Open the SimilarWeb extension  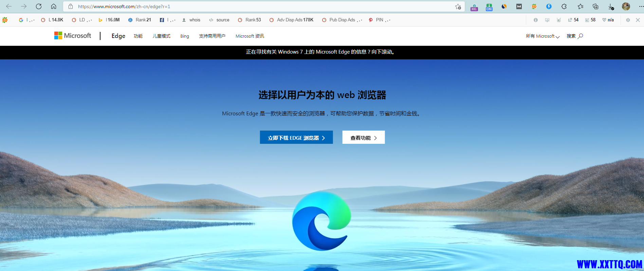pyautogui.click(x=504, y=6)
